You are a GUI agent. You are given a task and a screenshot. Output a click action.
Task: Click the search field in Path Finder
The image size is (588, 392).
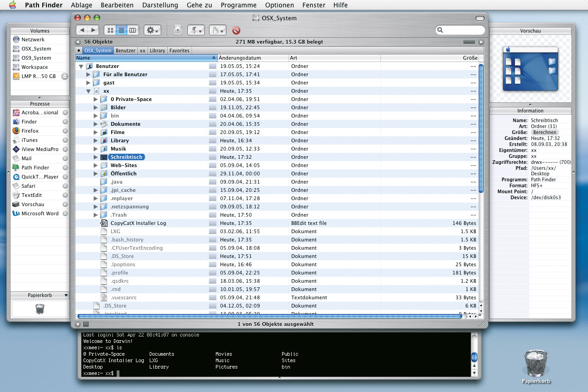coord(460,30)
